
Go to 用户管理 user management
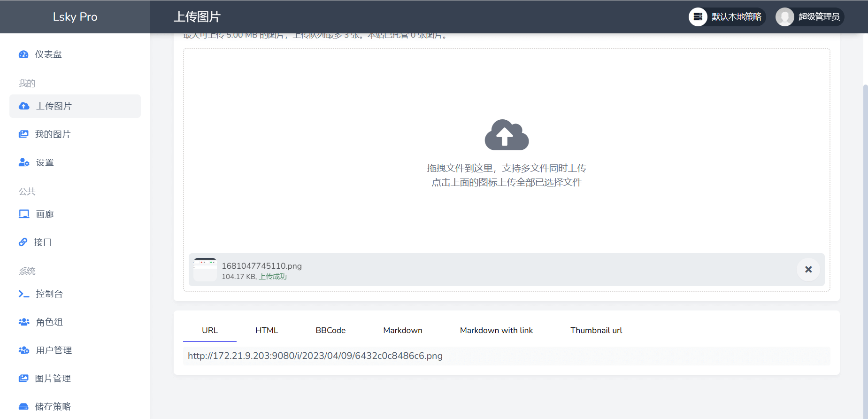coord(54,350)
